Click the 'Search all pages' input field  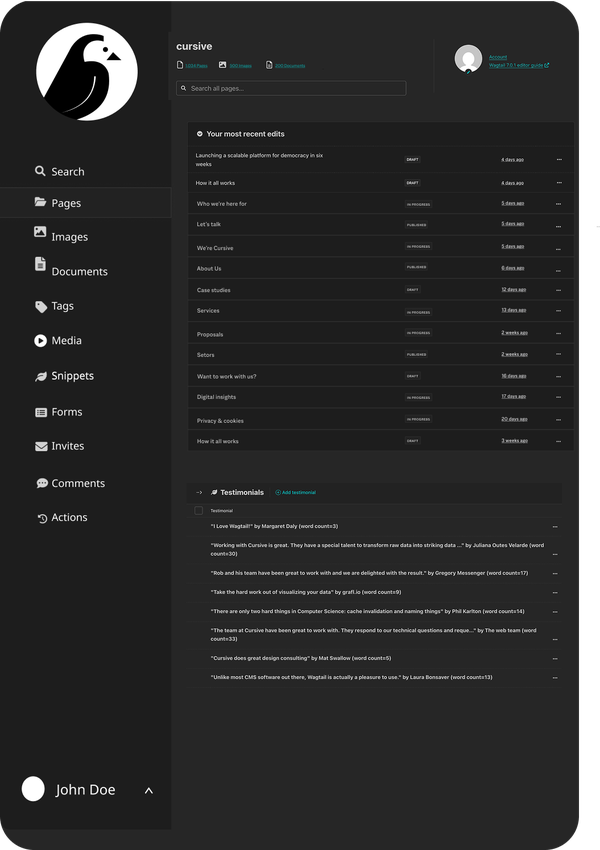coord(291,88)
